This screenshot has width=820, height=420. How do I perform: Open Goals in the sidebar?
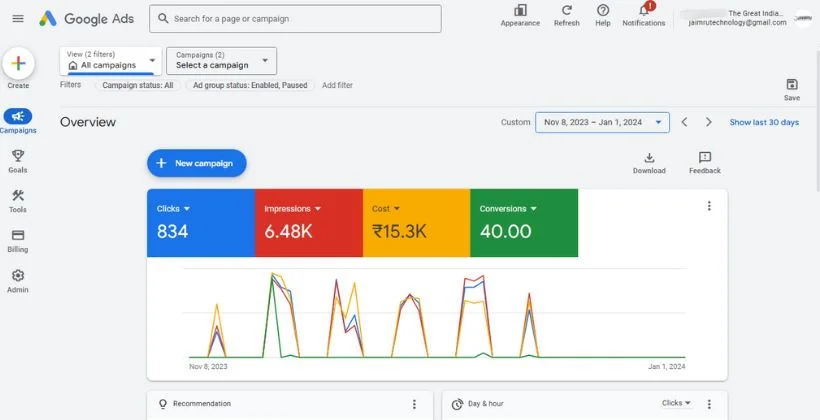pyautogui.click(x=18, y=161)
